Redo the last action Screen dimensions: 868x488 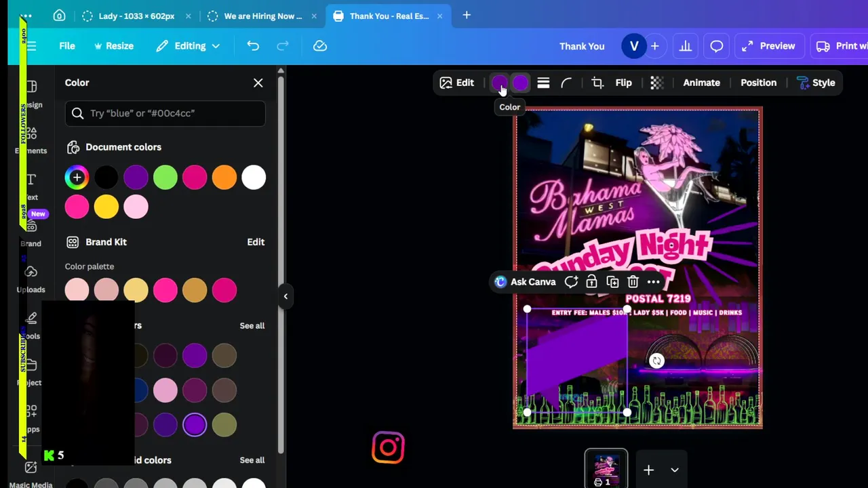283,46
